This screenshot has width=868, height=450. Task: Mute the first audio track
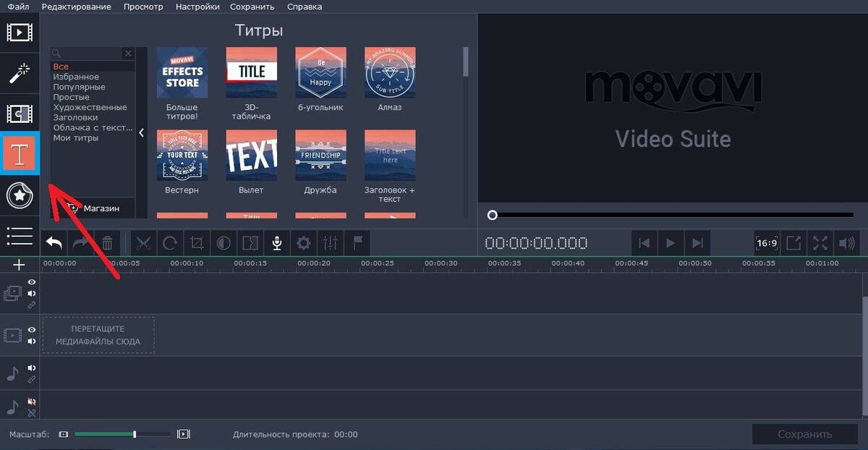[32, 368]
